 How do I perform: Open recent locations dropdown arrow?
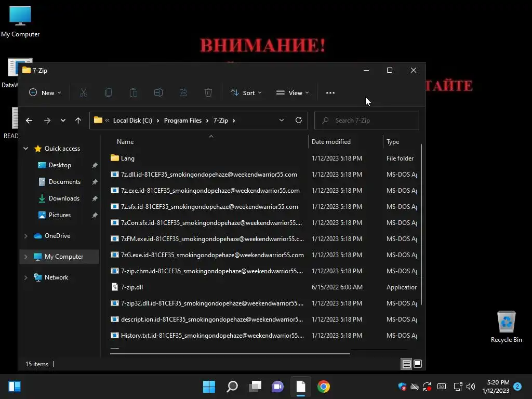tap(63, 121)
